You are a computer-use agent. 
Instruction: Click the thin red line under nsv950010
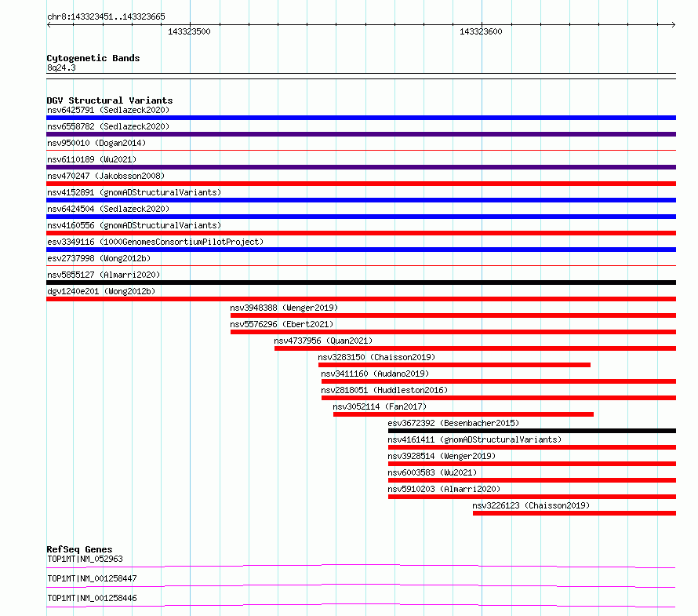coord(361,151)
